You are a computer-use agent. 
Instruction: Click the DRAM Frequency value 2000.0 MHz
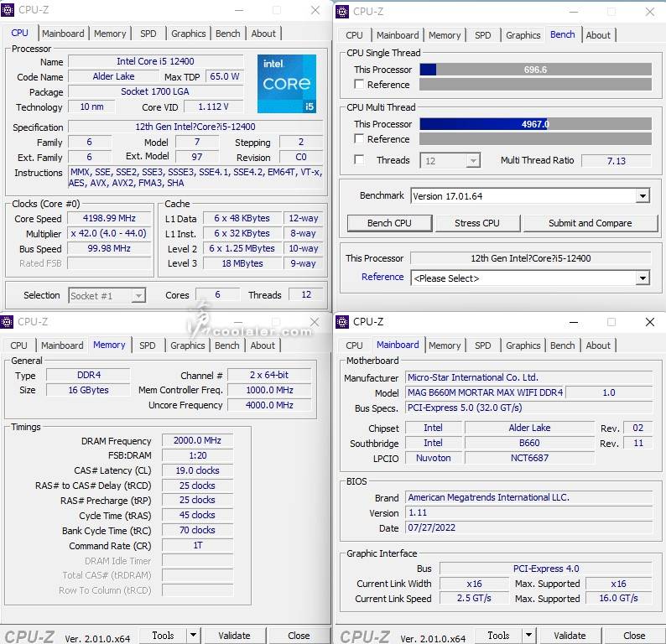pyautogui.click(x=197, y=440)
